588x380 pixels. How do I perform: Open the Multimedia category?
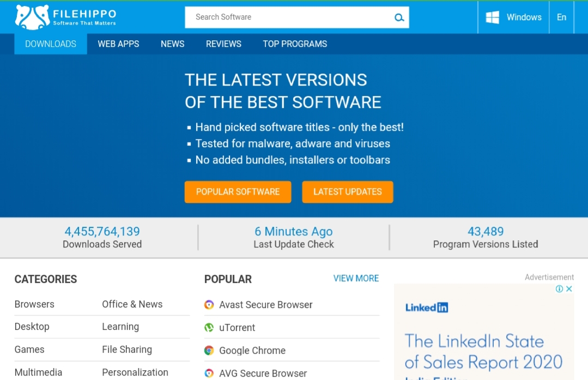click(38, 372)
